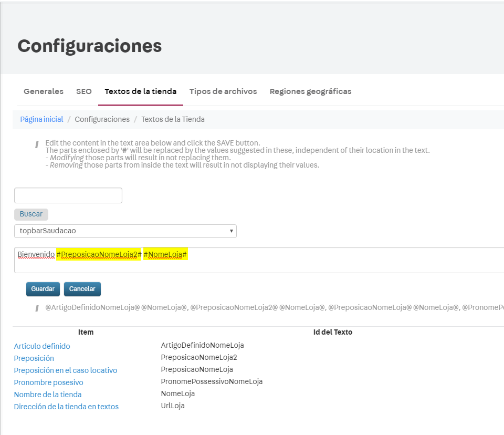Select the Tipos de archivos tab
Screen dimensions: 504x435
pos(223,91)
